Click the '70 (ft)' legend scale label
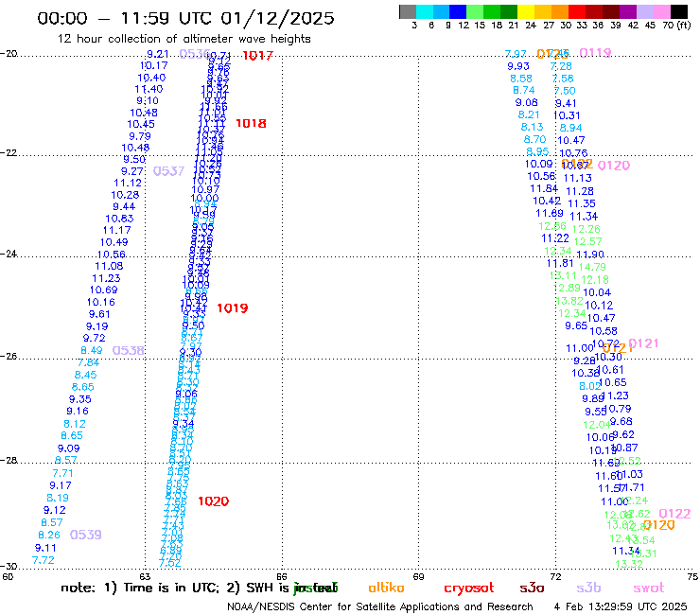700x615 pixels. click(x=676, y=25)
